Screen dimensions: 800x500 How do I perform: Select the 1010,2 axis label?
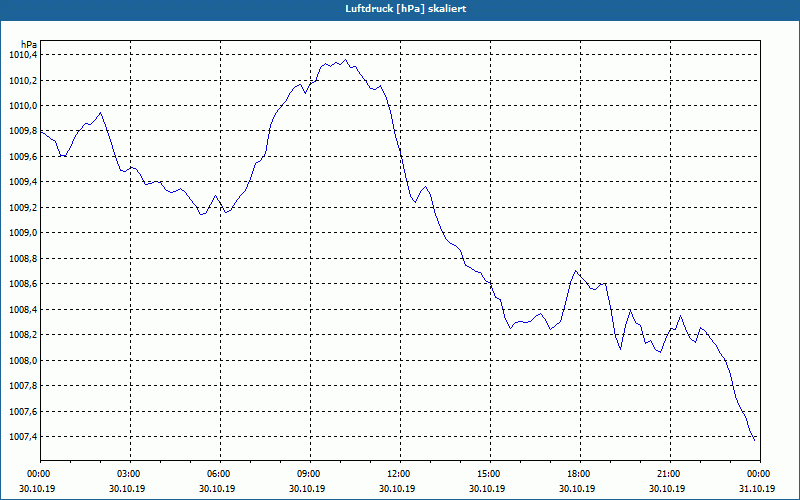click(x=23, y=81)
